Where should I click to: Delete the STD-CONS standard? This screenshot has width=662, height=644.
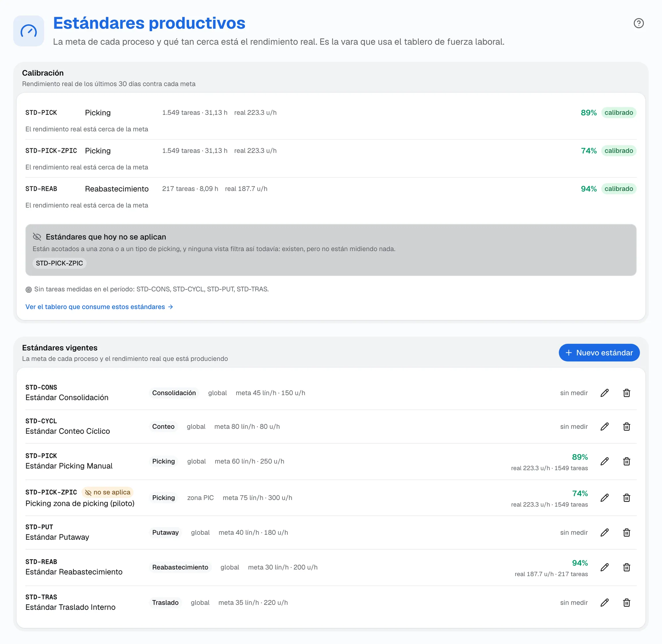click(627, 393)
